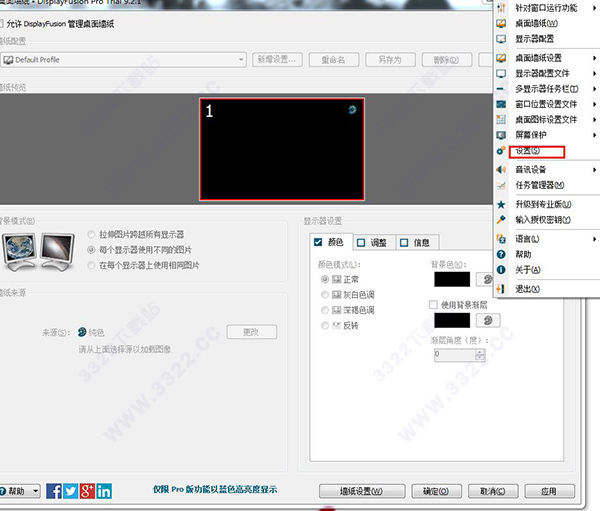Expand 显示器配置文件 submenu

[595, 73]
